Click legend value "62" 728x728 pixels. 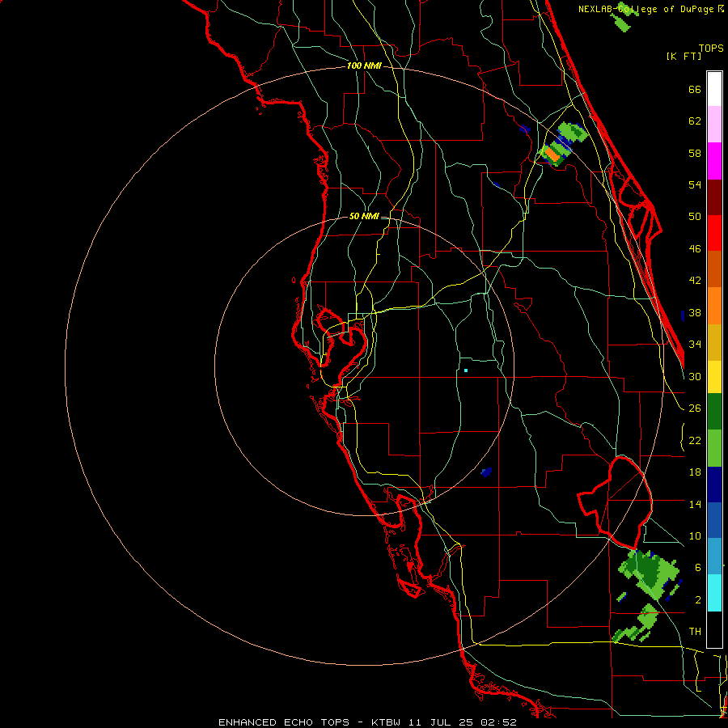click(x=695, y=121)
